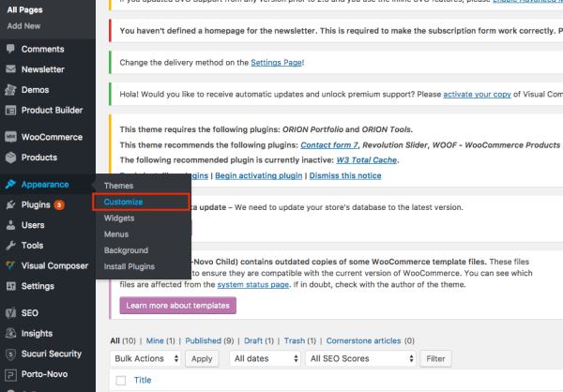Click the Newsletter envelope icon

tap(10, 69)
